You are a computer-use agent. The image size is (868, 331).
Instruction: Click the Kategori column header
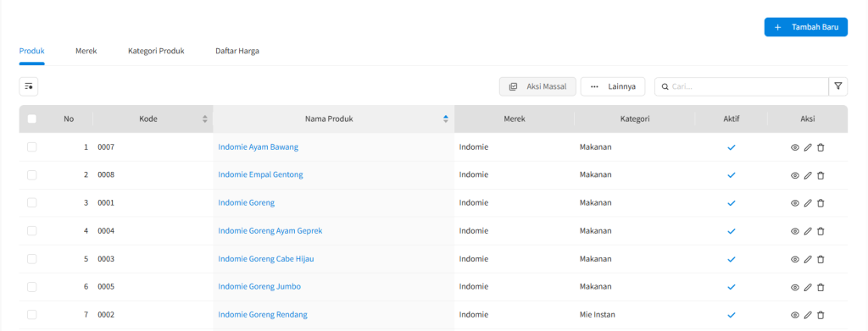coord(634,119)
